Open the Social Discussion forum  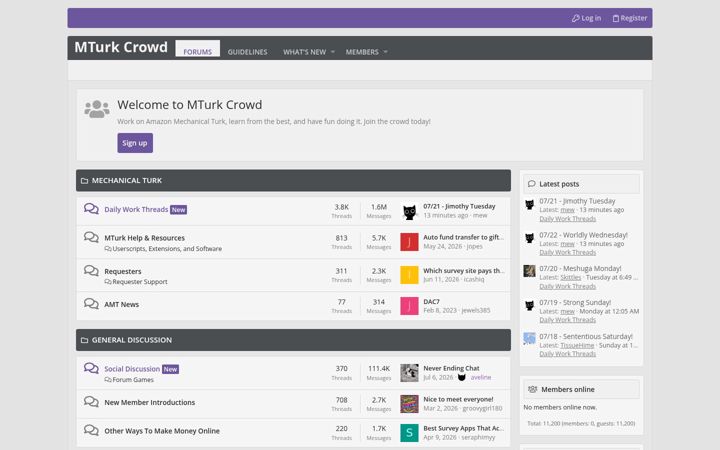coord(132,369)
